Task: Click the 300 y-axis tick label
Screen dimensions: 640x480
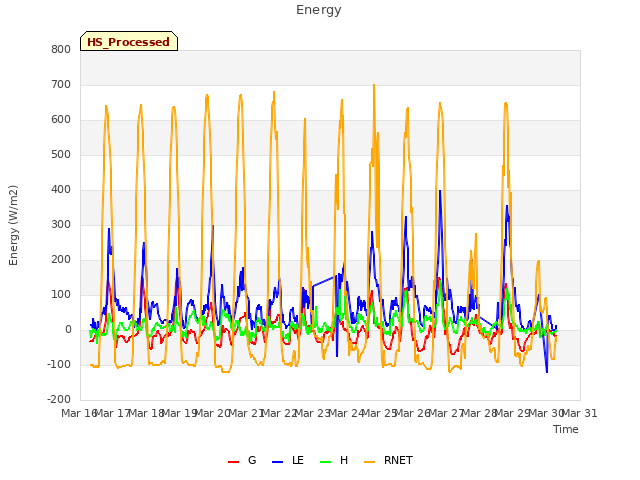Action: pyautogui.click(x=61, y=224)
